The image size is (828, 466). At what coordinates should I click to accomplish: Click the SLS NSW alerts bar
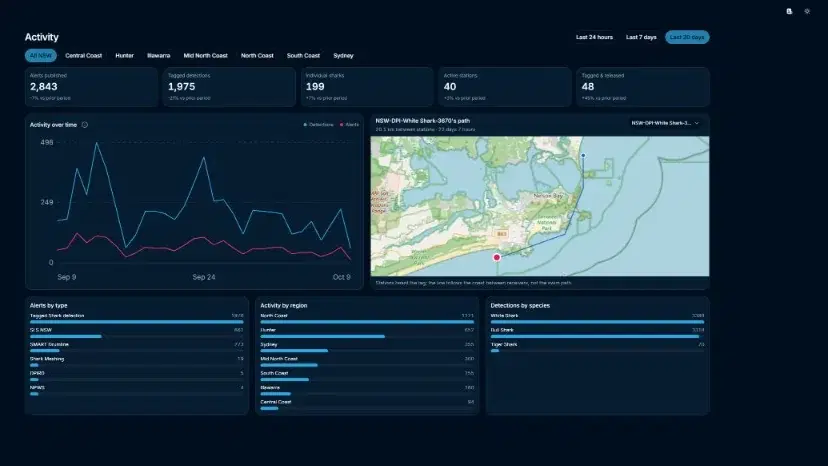(x=65, y=336)
